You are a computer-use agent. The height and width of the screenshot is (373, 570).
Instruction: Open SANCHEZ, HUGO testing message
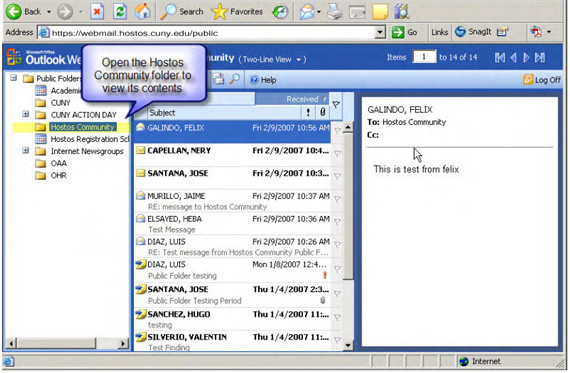coord(232,319)
